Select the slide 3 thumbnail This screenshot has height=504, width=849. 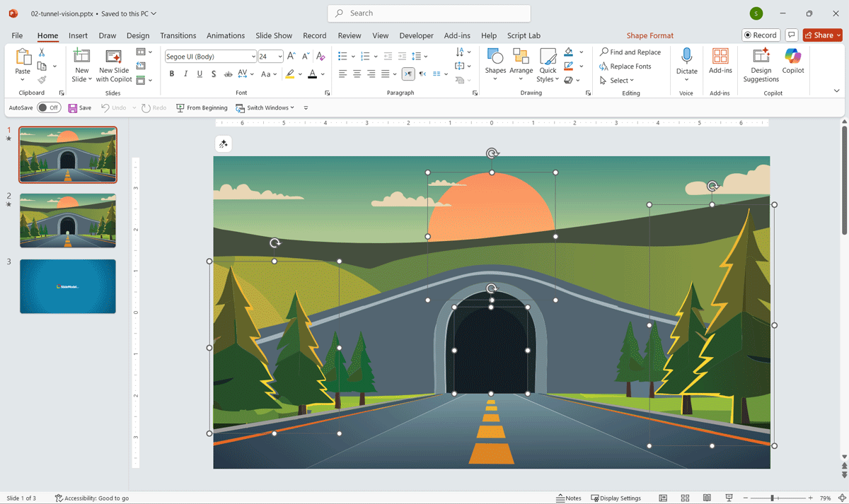point(68,286)
